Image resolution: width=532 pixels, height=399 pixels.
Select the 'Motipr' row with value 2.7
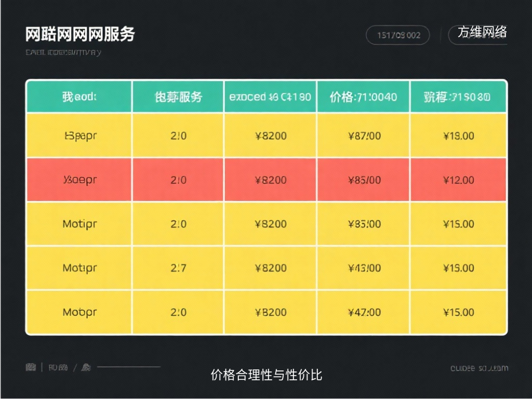[x=78, y=268]
